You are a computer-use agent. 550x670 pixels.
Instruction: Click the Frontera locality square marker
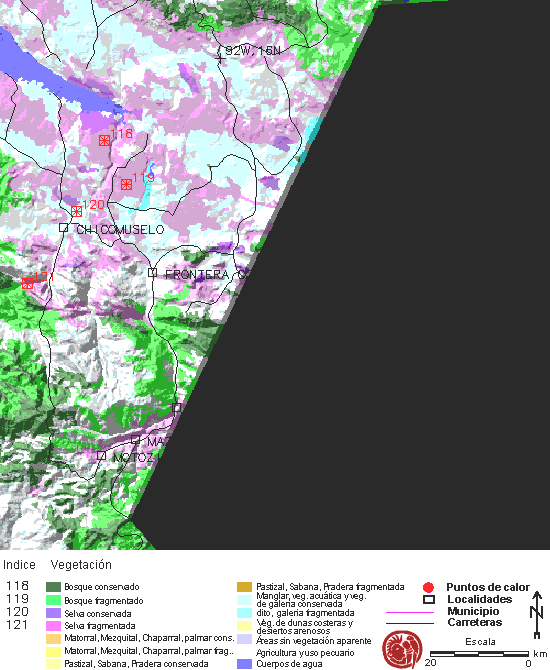click(x=152, y=272)
